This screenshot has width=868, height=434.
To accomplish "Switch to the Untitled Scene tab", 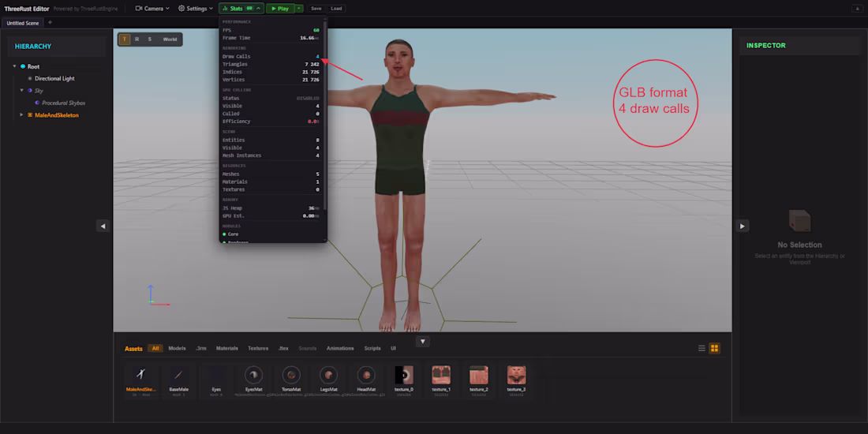I will click(22, 23).
